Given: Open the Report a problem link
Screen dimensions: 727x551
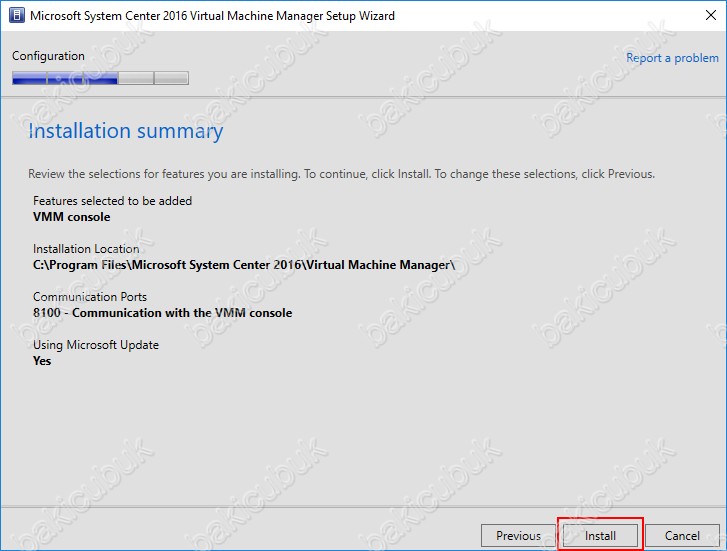Looking at the screenshot, I should tap(672, 58).
